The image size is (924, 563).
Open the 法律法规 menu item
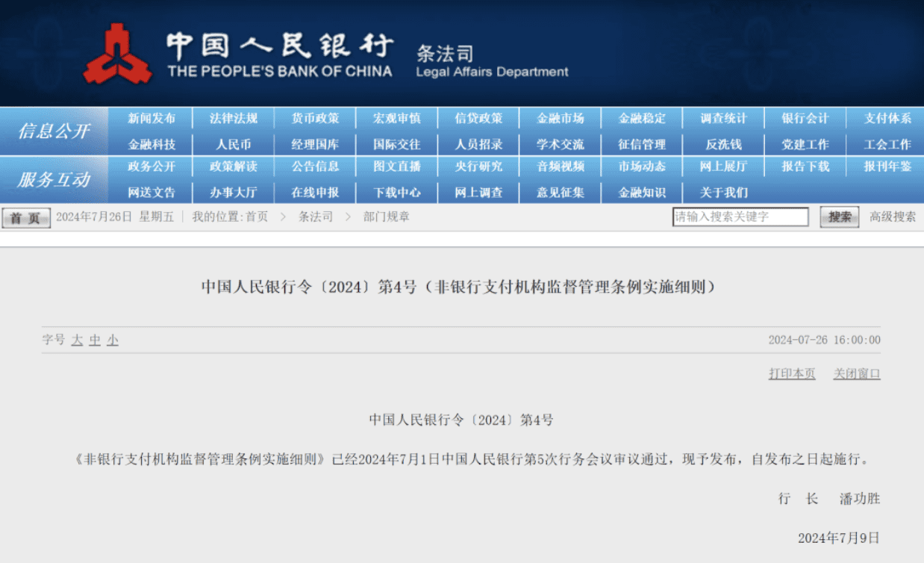tap(234, 119)
